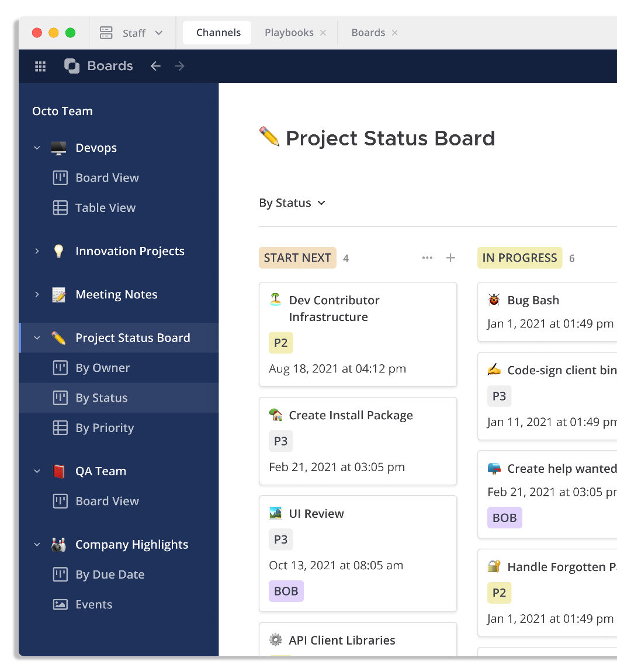The image size is (617, 672).
Task: Click the BOB tag on UI Review
Action: pos(286,591)
